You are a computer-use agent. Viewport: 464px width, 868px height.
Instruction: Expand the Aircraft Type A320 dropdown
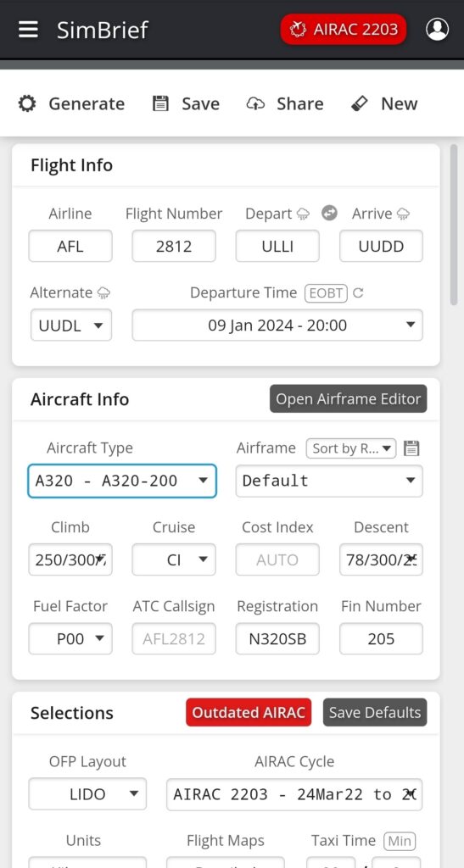pos(122,481)
